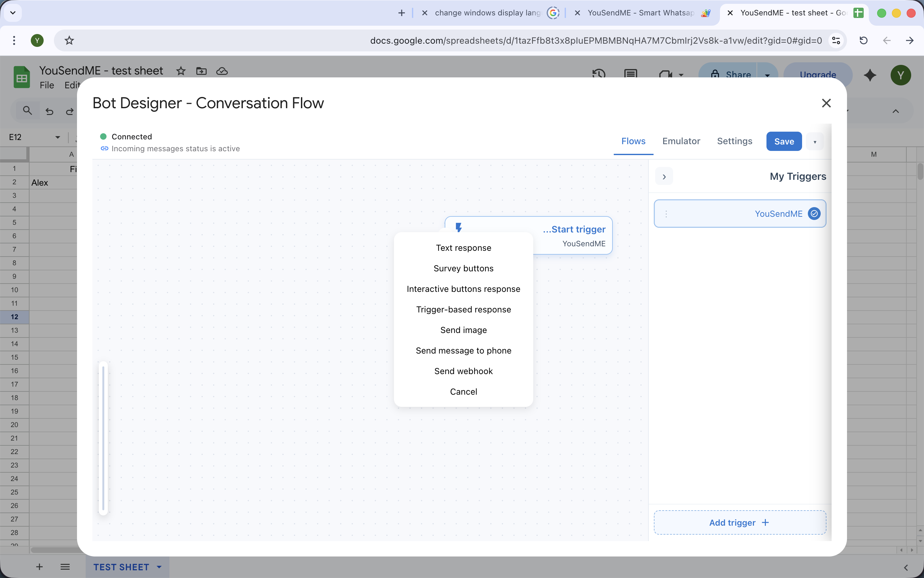The image size is (924, 578).
Task: Switch to the Emulator tab
Action: (681, 141)
